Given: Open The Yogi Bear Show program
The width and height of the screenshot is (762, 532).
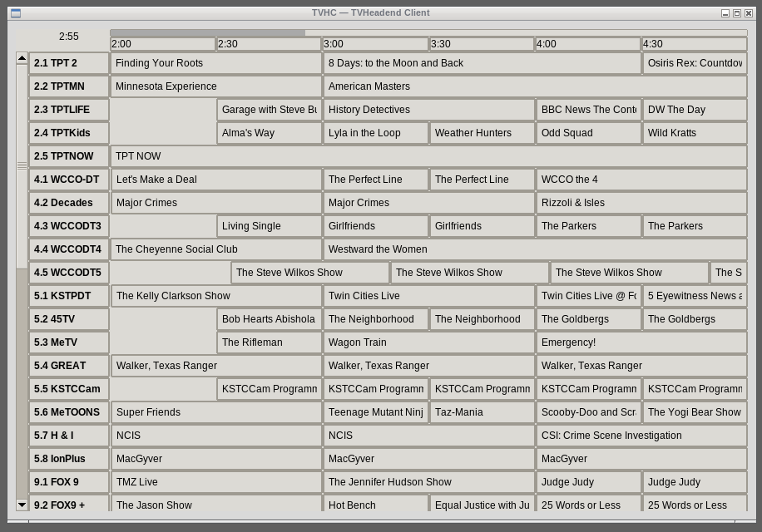Looking at the screenshot, I should pos(695,412).
